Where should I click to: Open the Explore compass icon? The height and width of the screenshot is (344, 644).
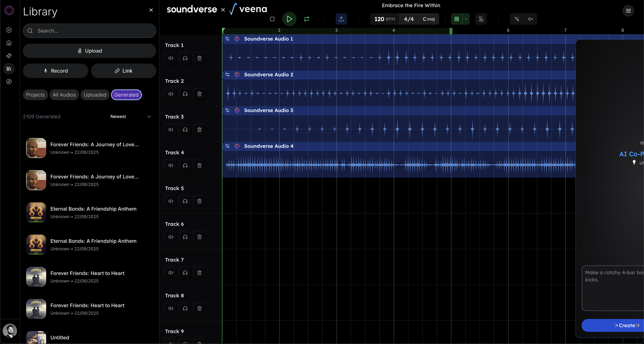[9, 82]
